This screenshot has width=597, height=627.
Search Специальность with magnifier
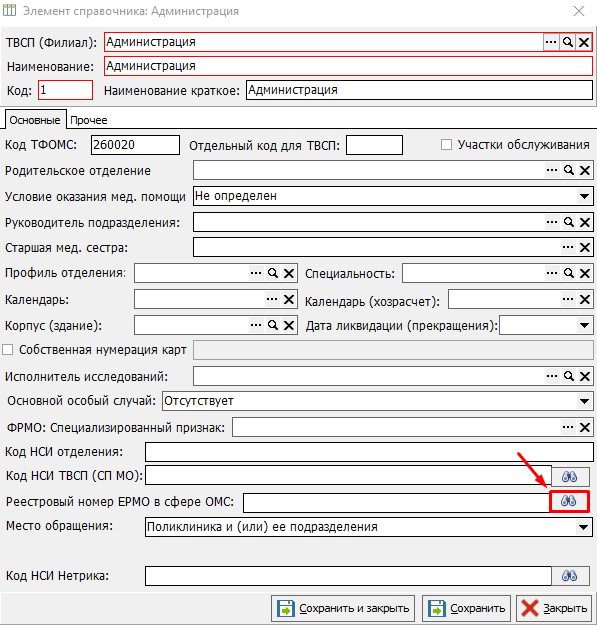coord(569,273)
